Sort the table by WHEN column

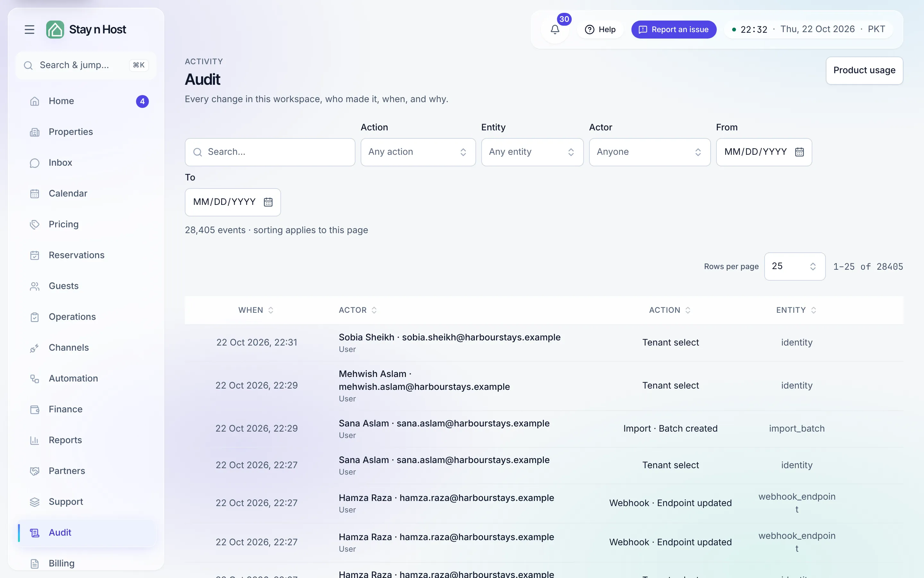click(x=256, y=310)
